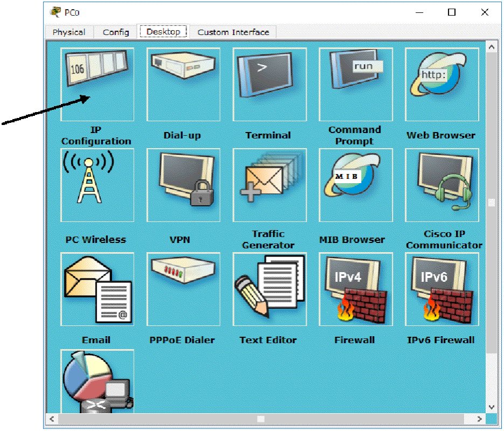Launch the Web Browser
This screenshot has width=504, height=431.
pyautogui.click(x=442, y=84)
